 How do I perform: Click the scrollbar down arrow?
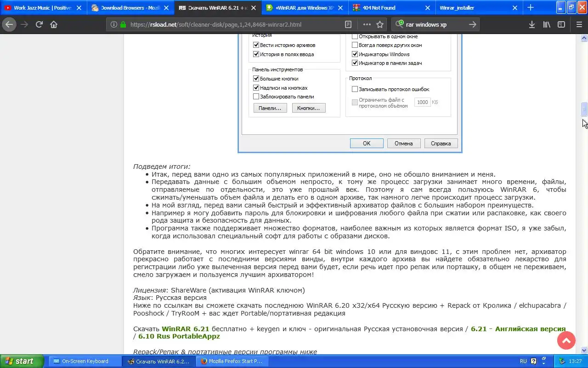coord(584,351)
